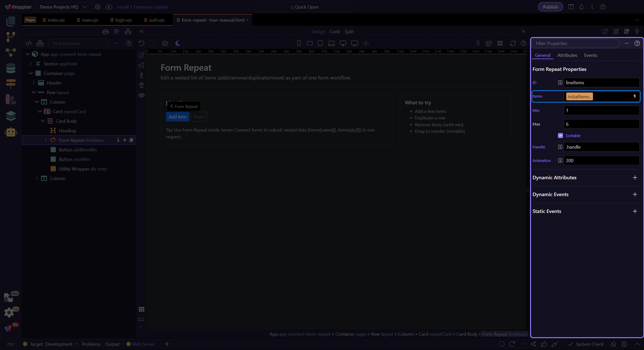Click the Publish button
Viewport: 644px width, 350px height.
click(550, 7)
